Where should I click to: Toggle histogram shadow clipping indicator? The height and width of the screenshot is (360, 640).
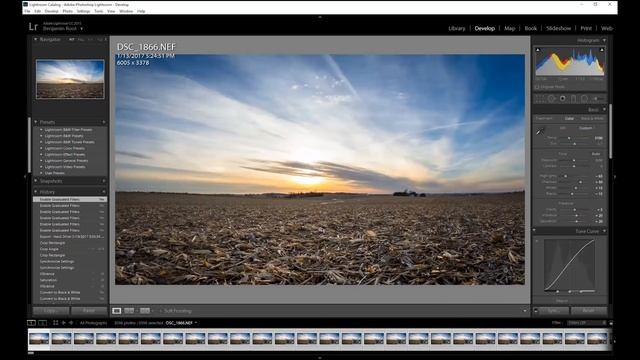pos(538,50)
